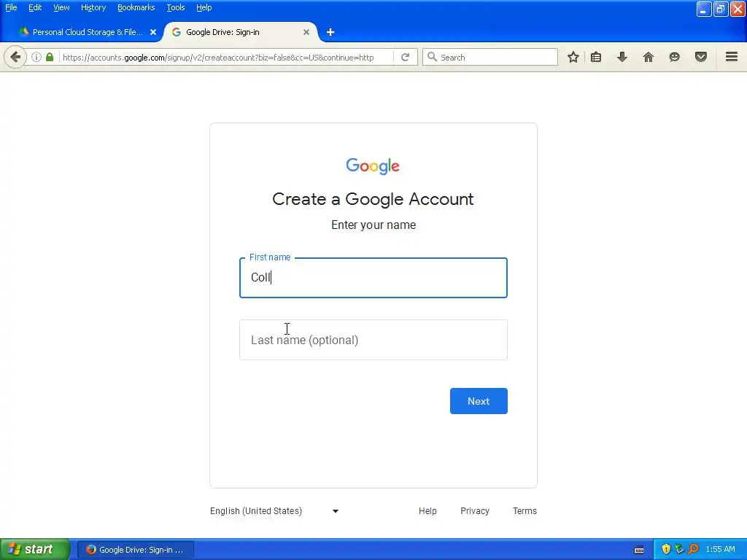Open the Terms link

click(525, 511)
